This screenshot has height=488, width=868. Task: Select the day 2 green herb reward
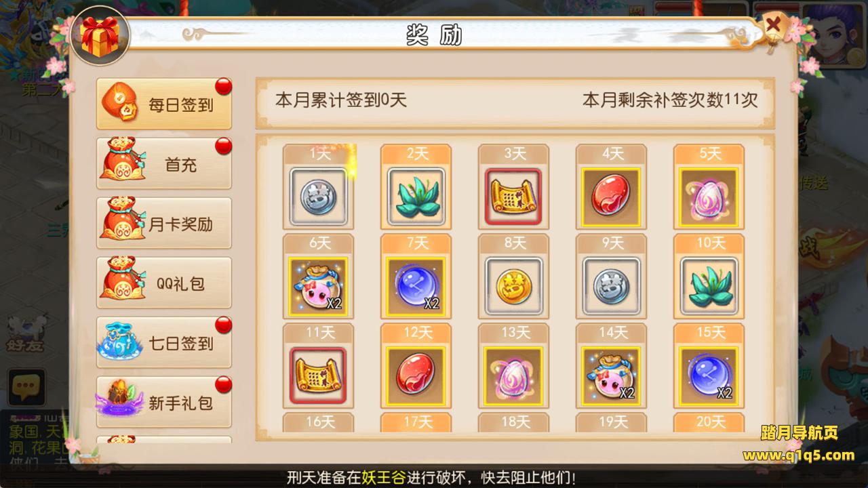pyautogui.click(x=416, y=197)
